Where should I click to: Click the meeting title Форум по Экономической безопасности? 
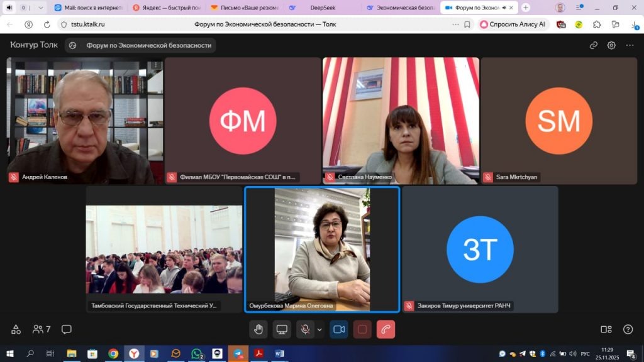pyautogui.click(x=148, y=45)
